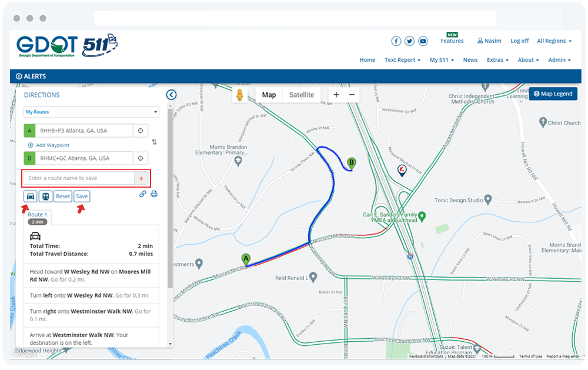Image resolution: width=588 pixels, height=370 pixels.
Task: Switch to Map view
Action: point(269,95)
